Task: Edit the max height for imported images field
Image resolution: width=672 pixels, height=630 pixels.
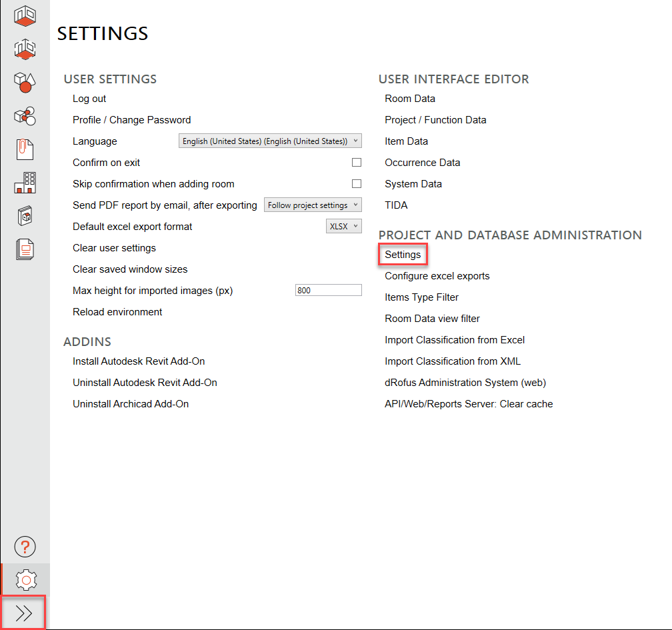Action: point(328,290)
